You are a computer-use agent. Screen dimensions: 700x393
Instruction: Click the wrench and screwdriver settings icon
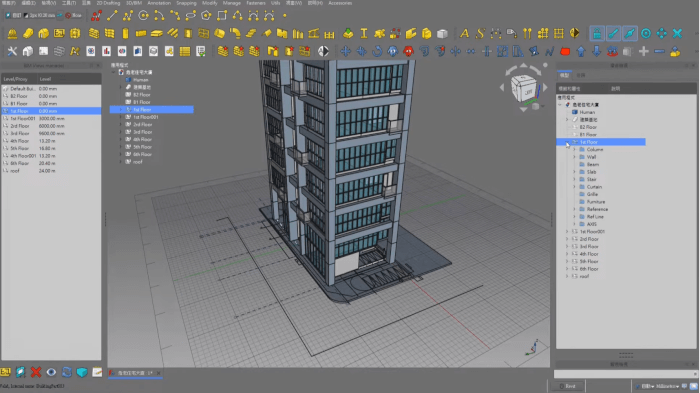pyautogui.click(x=12, y=51)
